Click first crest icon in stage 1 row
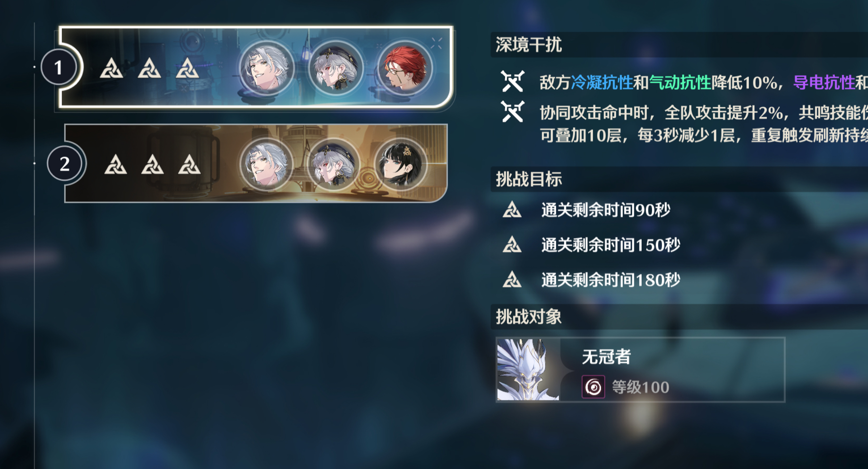The width and height of the screenshot is (868, 469). [112, 68]
